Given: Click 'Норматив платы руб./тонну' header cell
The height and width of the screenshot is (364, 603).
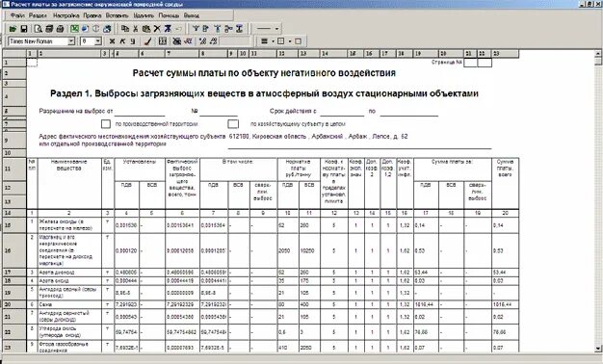Looking at the screenshot, I should [299, 169].
